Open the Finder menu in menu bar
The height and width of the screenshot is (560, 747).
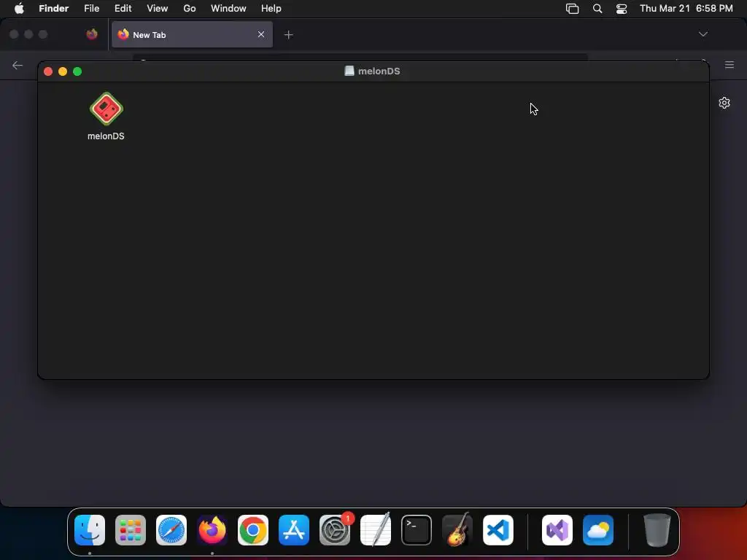pyautogui.click(x=54, y=8)
